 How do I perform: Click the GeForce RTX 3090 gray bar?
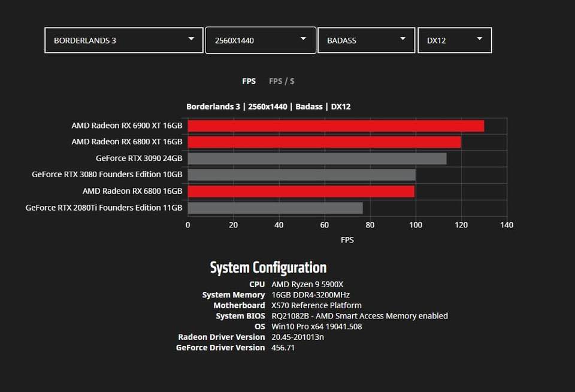tap(317, 159)
